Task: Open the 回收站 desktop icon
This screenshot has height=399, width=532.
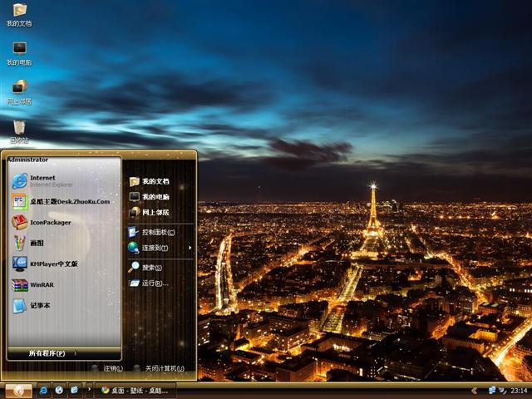Action: [18, 131]
